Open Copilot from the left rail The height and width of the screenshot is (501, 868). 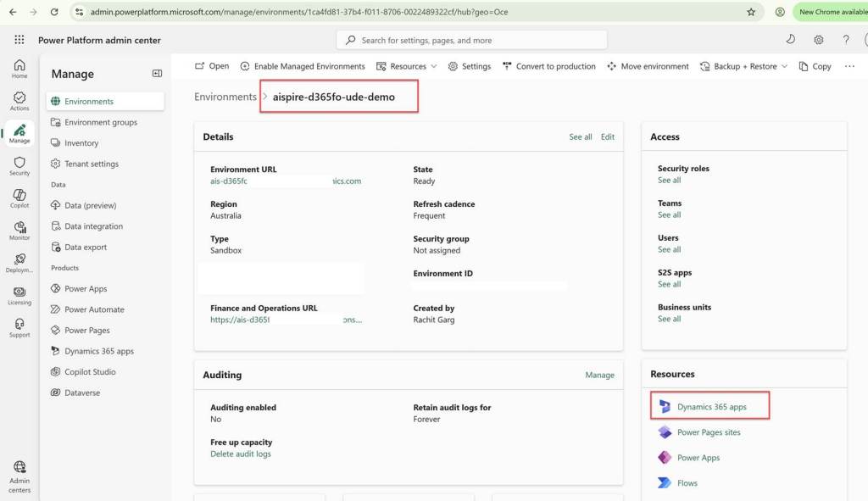pyautogui.click(x=19, y=198)
